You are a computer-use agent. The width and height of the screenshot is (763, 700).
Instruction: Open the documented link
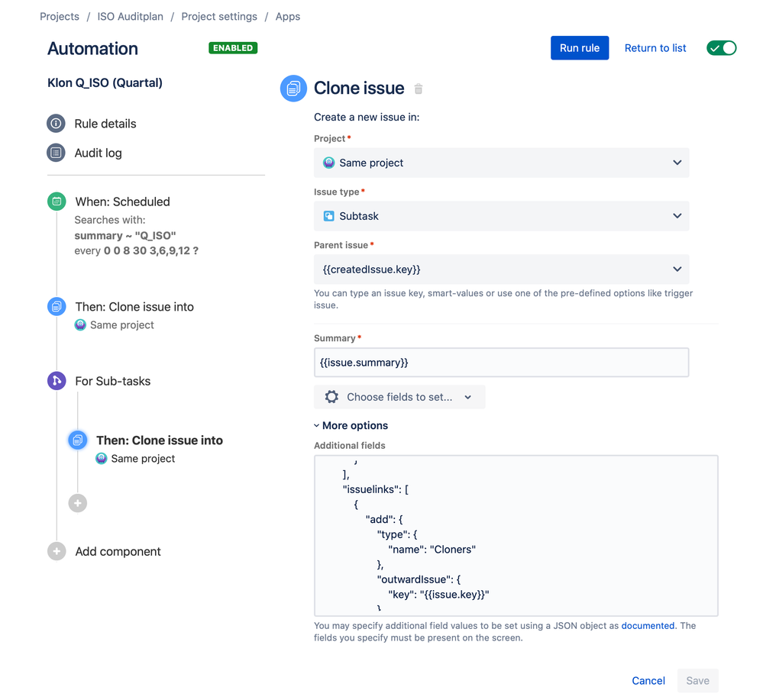tap(648, 626)
